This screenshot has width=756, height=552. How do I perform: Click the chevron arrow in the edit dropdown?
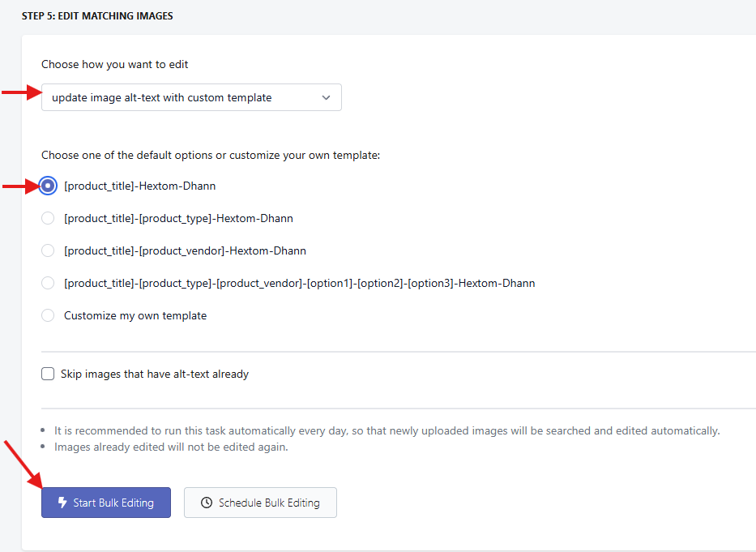click(326, 97)
